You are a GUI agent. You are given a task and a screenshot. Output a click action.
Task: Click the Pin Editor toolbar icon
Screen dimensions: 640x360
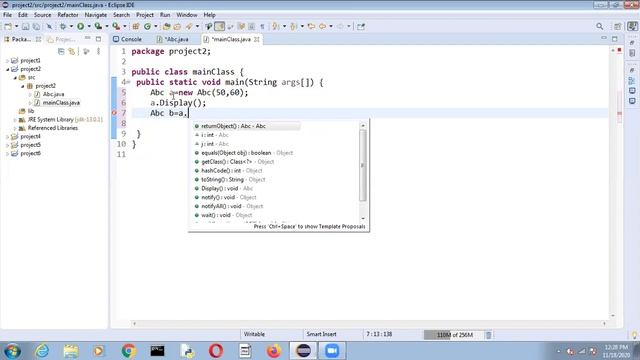click(361, 27)
